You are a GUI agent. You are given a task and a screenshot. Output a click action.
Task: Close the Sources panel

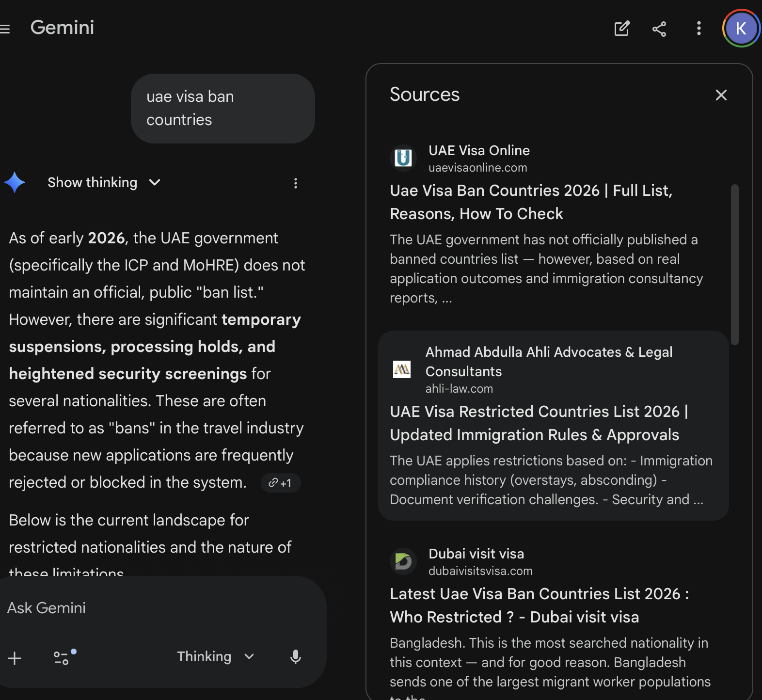(721, 95)
